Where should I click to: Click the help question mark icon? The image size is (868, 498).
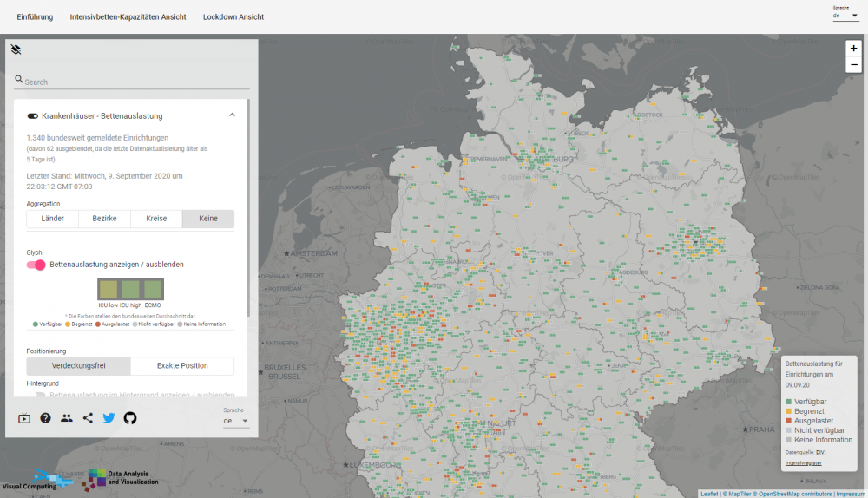point(45,418)
